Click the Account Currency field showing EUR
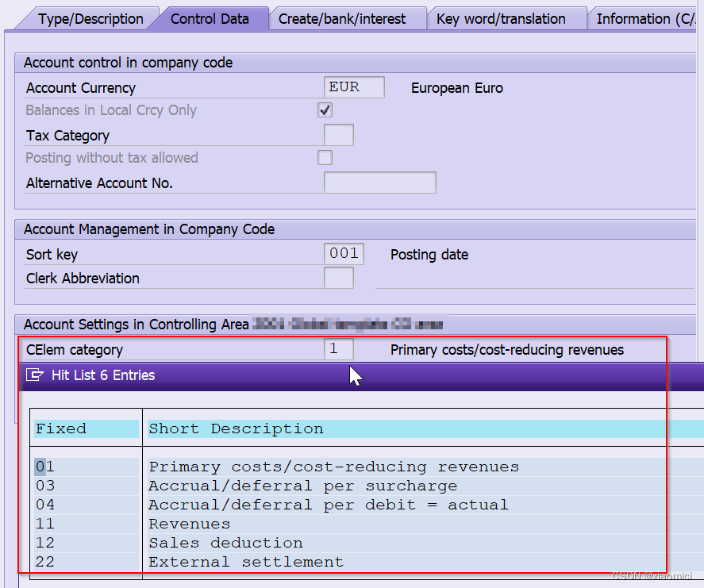704x588 pixels. [x=352, y=87]
